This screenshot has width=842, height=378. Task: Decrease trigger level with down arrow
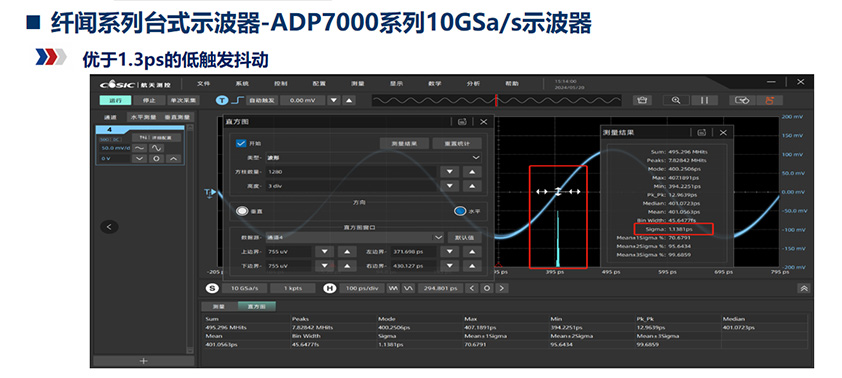[x=334, y=100]
